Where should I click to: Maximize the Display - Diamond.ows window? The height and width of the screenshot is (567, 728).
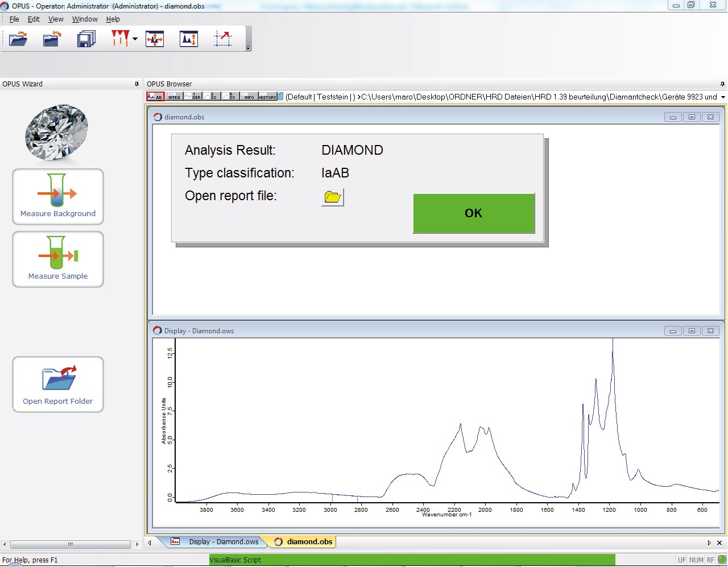click(692, 331)
